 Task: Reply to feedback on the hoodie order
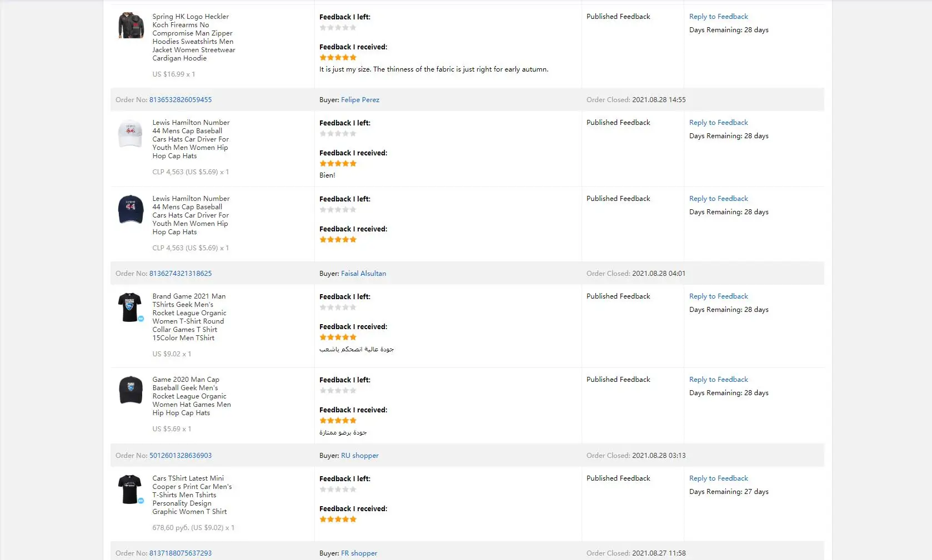[x=718, y=17]
